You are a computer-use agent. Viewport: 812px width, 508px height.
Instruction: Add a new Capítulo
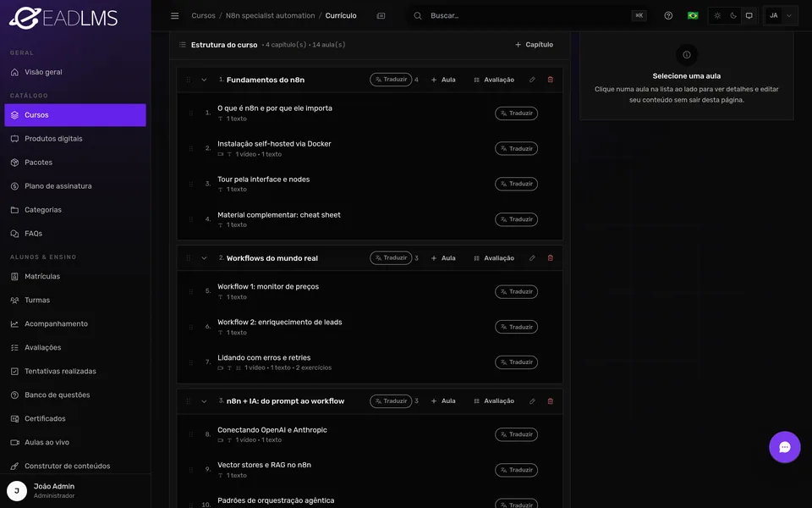[x=534, y=45]
